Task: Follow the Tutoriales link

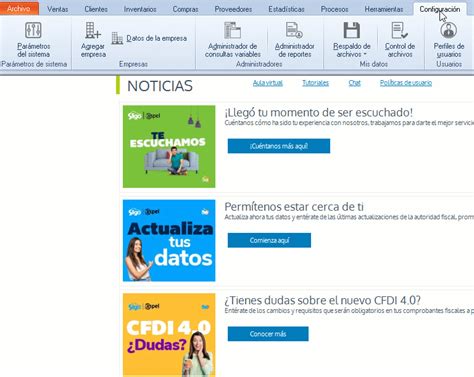Action: tap(315, 83)
